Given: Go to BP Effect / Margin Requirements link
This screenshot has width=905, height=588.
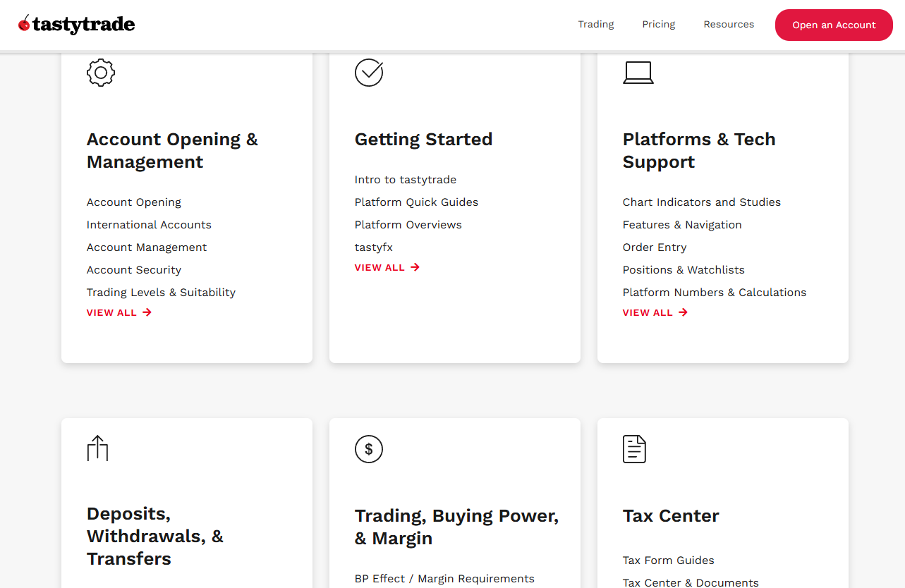Looking at the screenshot, I should [444, 579].
